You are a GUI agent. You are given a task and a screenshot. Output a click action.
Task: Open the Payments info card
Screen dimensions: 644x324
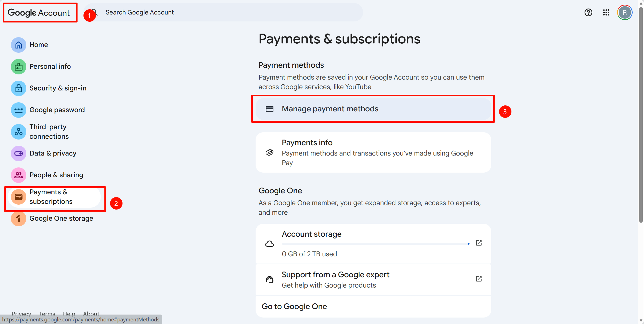(373, 152)
